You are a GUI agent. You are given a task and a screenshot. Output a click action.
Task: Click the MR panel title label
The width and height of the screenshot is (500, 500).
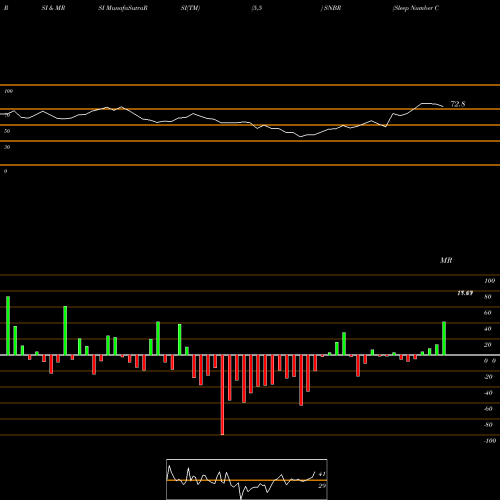point(446,260)
